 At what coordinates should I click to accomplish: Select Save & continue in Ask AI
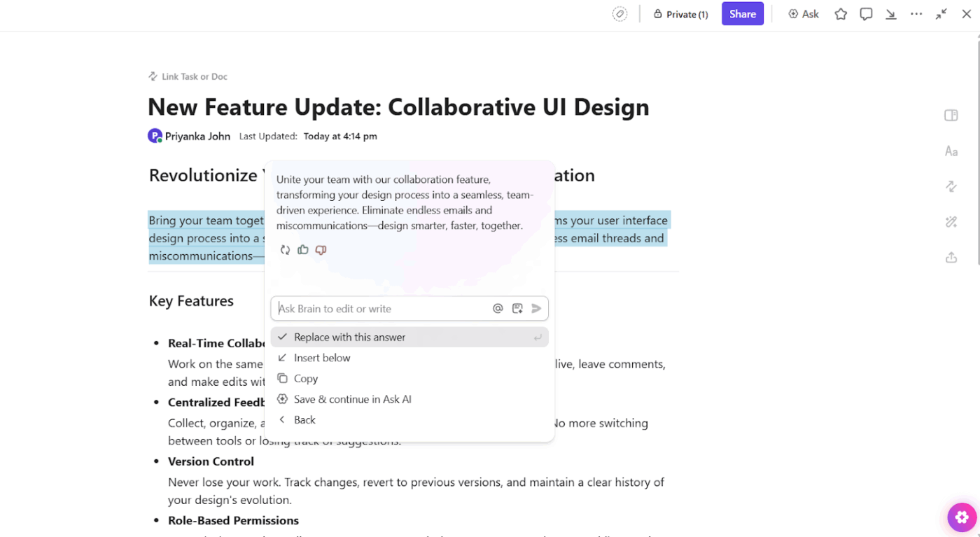[352, 399]
